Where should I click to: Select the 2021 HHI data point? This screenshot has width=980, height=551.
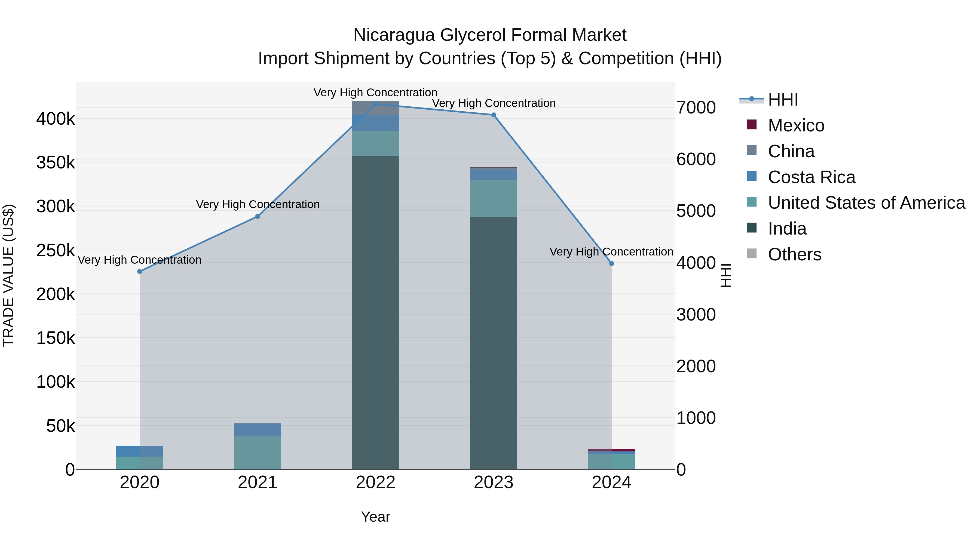(258, 216)
